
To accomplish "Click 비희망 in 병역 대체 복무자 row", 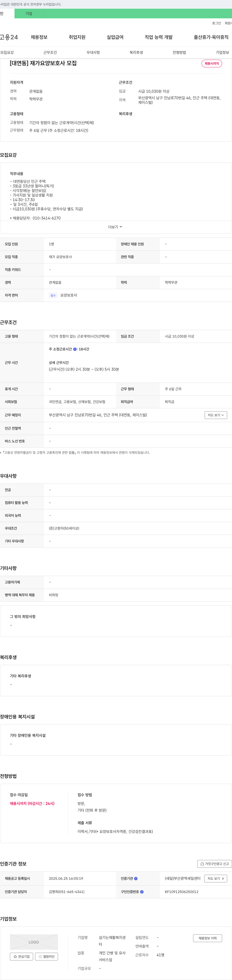I will 53,595.
